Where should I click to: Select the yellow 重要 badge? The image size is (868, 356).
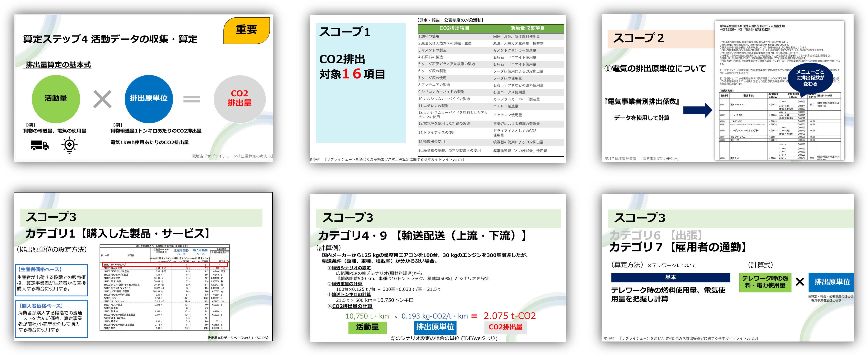click(x=246, y=30)
